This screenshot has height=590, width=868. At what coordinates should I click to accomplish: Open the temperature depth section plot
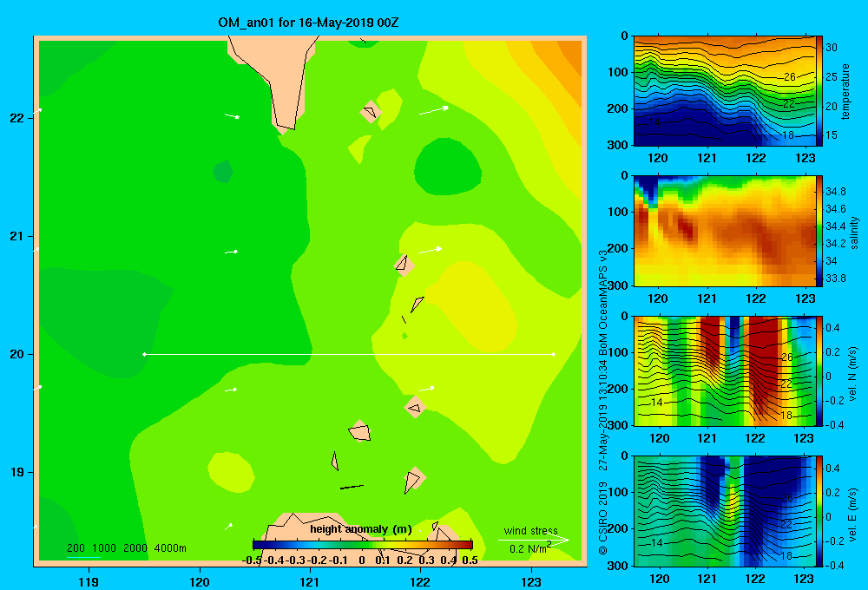[x=725, y=91]
